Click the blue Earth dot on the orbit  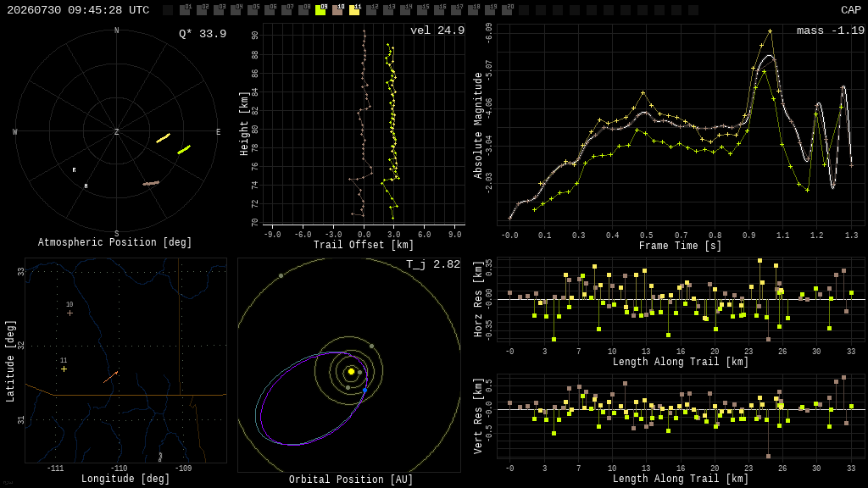tap(364, 391)
